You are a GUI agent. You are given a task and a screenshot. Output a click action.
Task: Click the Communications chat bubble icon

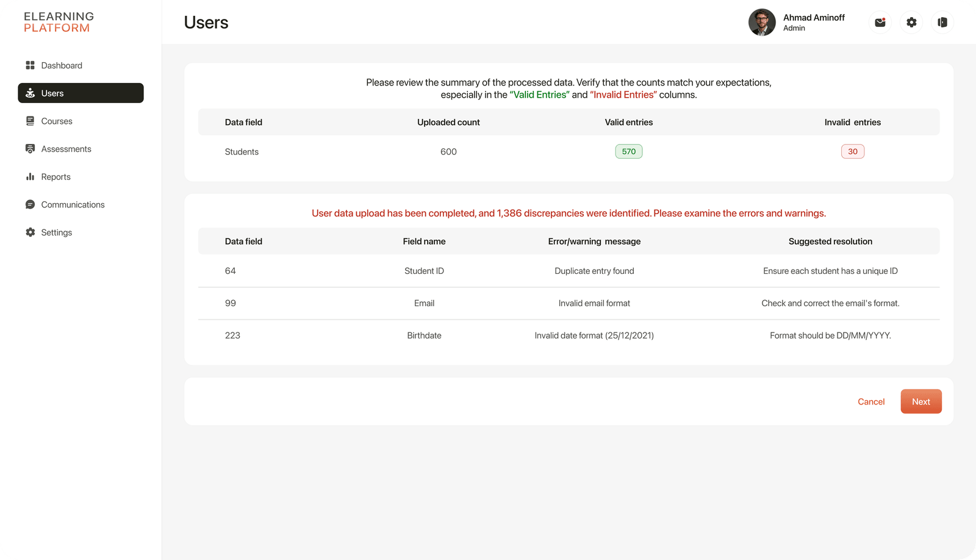[30, 204]
